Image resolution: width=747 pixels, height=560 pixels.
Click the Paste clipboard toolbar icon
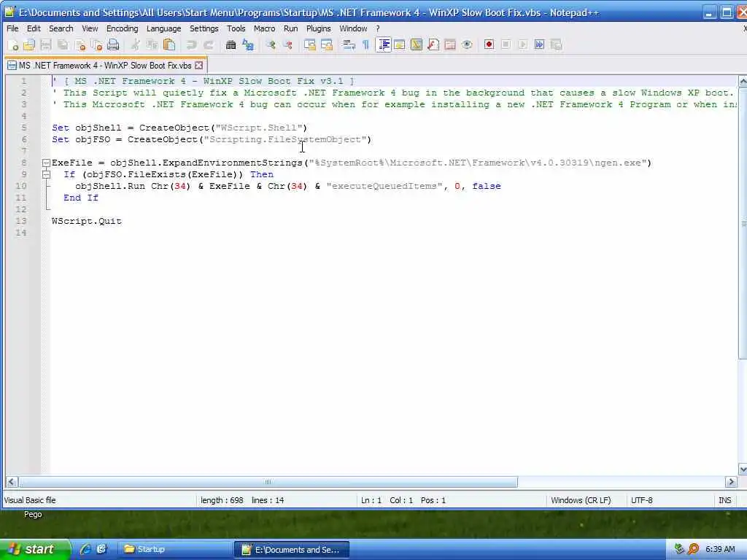169,44
